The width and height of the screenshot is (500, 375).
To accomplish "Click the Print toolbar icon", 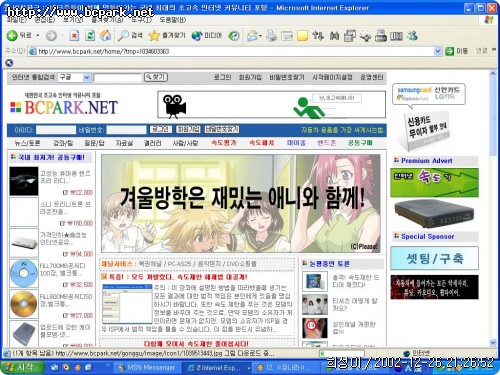I will coord(271,36).
